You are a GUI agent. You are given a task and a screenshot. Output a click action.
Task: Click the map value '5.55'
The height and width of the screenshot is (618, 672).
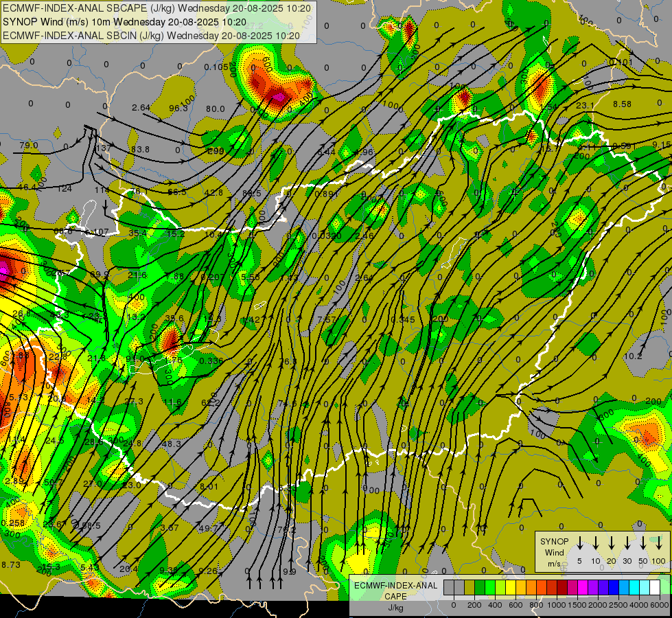point(251,277)
